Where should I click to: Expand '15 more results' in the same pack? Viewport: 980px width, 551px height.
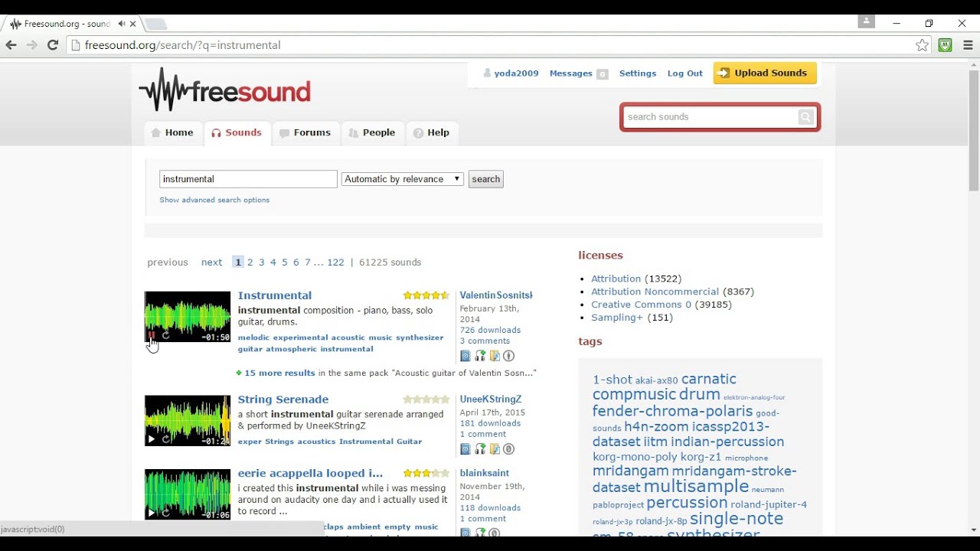click(x=279, y=373)
